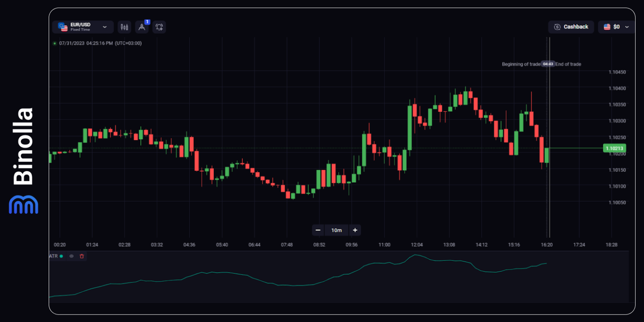Image resolution: width=644 pixels, height=322 pixels.
Task: Open the indicators compass icon
Action: click(x=142, y=27)
